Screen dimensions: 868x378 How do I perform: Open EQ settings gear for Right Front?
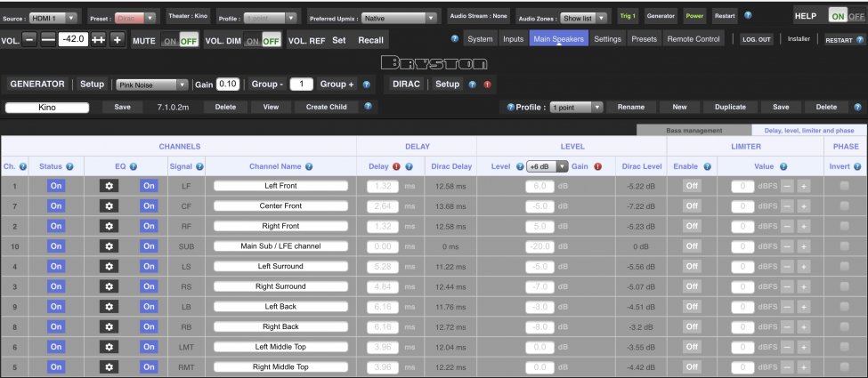point(109,226)
